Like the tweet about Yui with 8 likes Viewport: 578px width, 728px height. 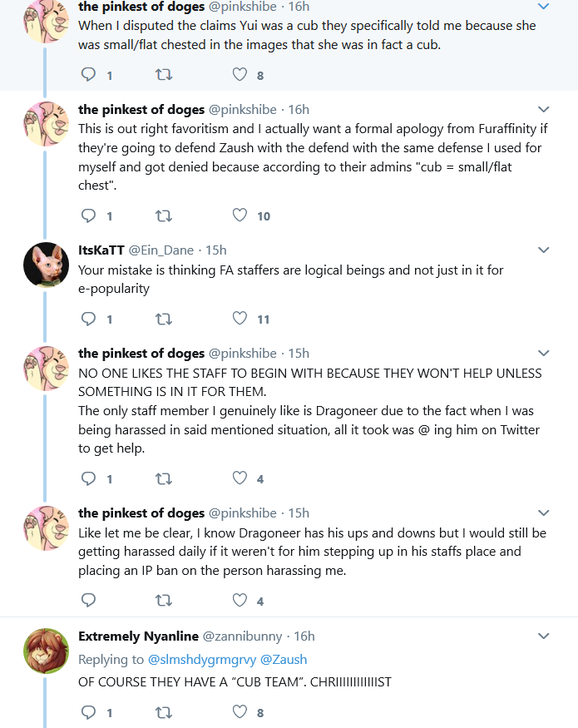(x=240, y=74)
